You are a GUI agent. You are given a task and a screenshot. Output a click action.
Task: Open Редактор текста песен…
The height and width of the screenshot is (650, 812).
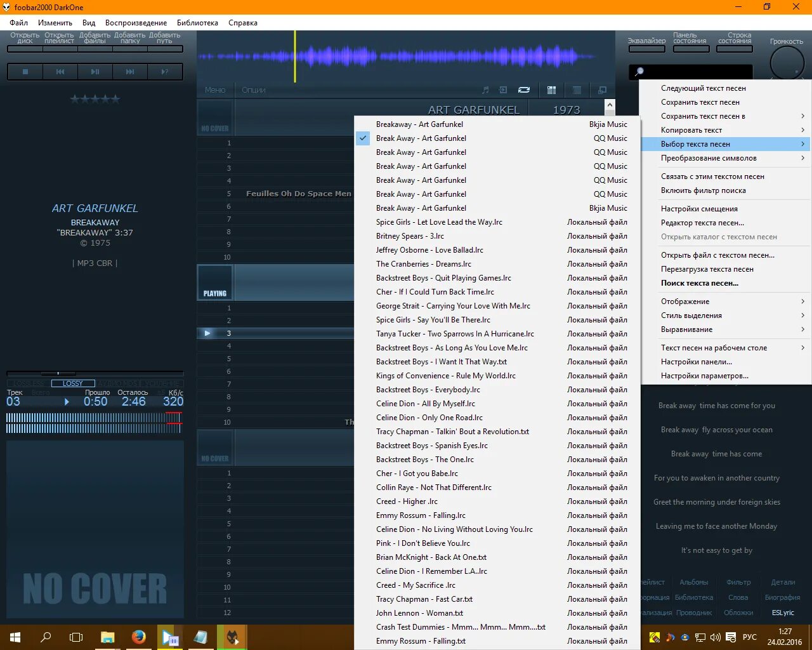point(726,223)
